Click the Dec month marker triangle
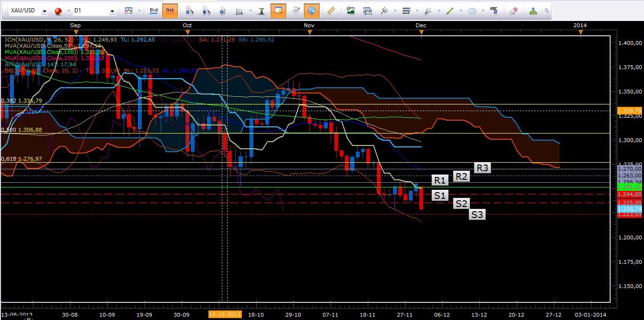 point(421,32)
